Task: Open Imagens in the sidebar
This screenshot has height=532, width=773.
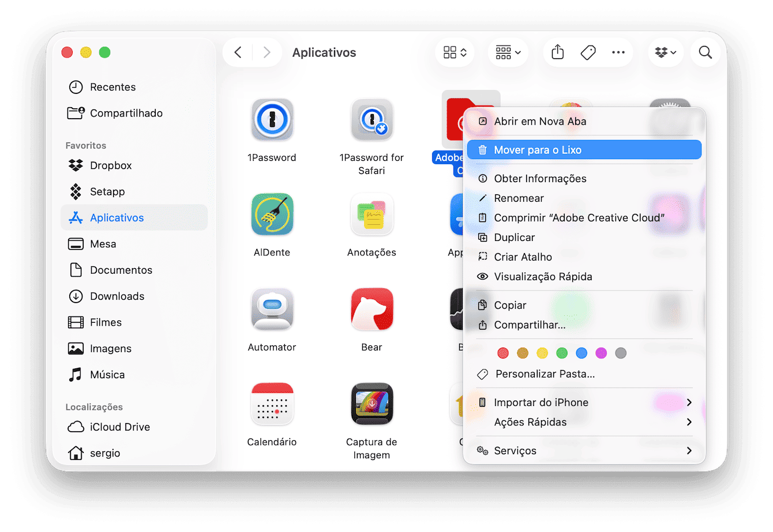Action: point(134,349)
